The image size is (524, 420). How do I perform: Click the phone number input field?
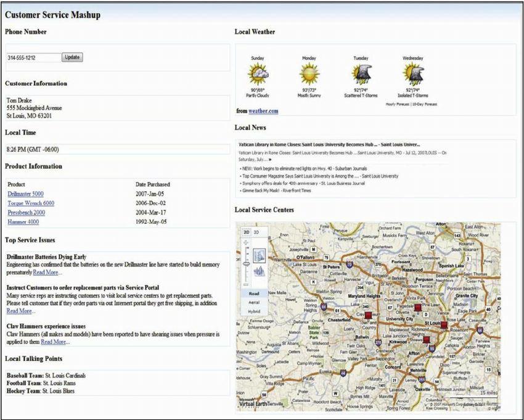[34, 57]
